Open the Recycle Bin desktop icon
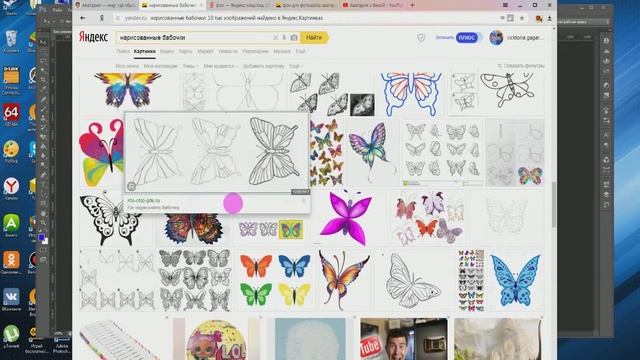Image resolution: width=640 pixels, height=360 pixels. 11,42
